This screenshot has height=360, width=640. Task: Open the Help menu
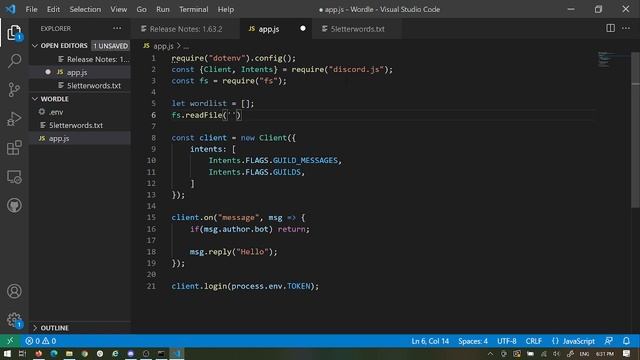pos(226,9)
